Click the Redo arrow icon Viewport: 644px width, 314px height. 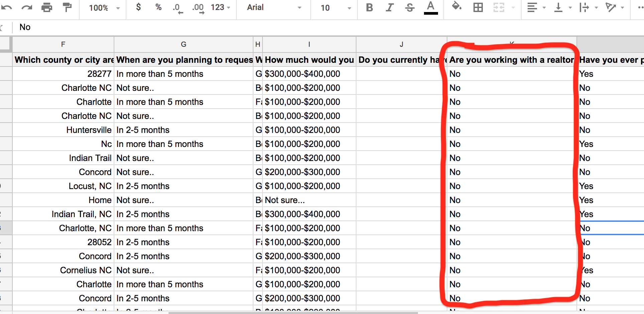click(26, 7)
